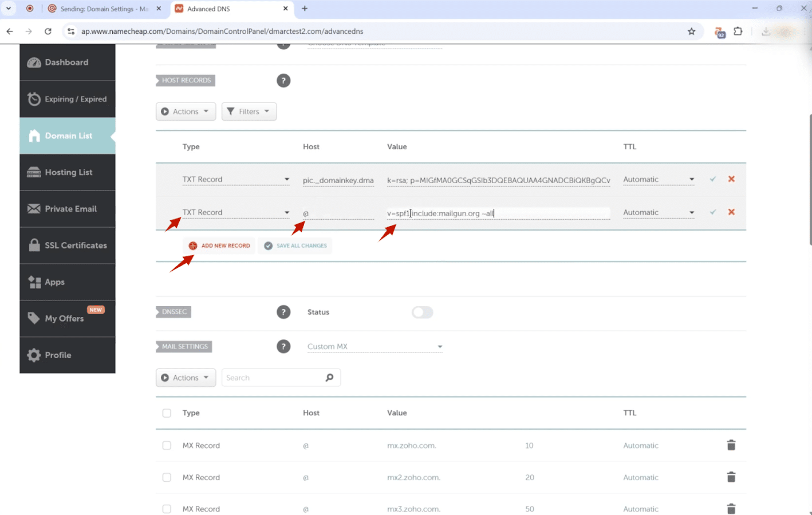Open Hosting List in the sidebar

68,172
